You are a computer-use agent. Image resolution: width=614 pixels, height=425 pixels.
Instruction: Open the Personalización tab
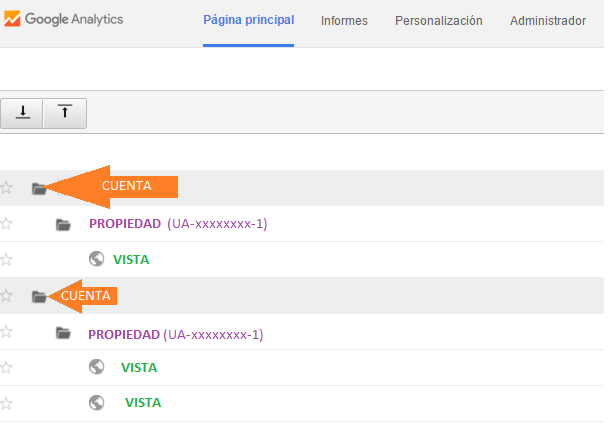coord(438,21)
